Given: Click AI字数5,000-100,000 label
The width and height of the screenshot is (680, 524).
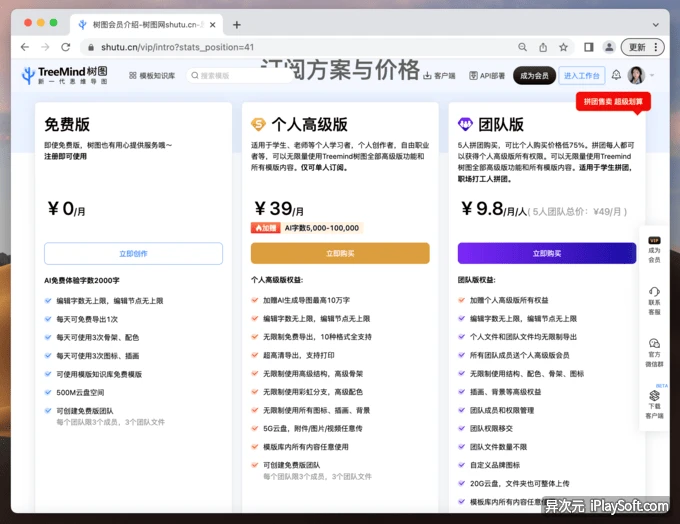Looking at the screenshot, I should coord(322,228).
